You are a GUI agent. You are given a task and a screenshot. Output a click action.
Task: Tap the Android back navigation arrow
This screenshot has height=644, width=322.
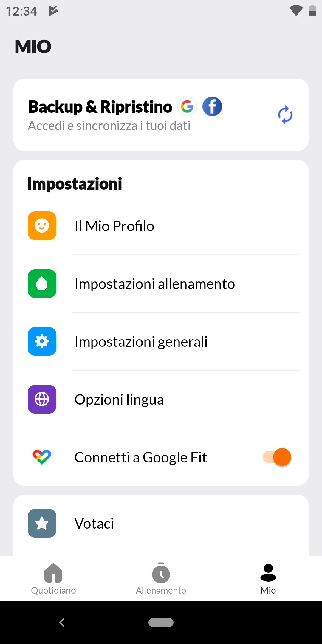pos(62,623)
